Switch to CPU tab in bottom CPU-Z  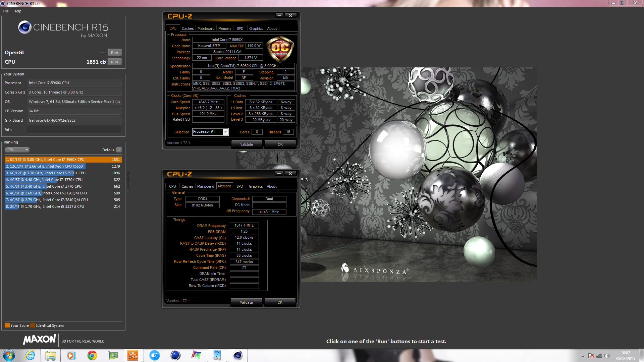point(172,186)
